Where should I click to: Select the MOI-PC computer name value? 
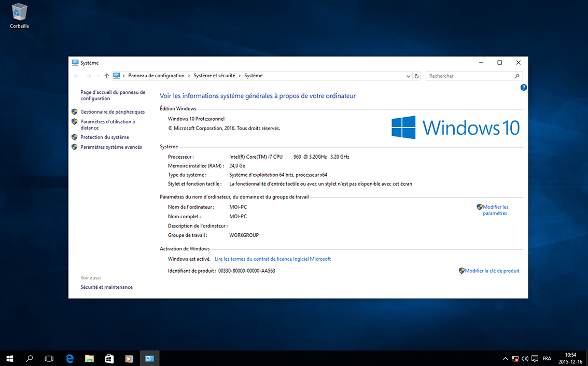tap(238, 207)
